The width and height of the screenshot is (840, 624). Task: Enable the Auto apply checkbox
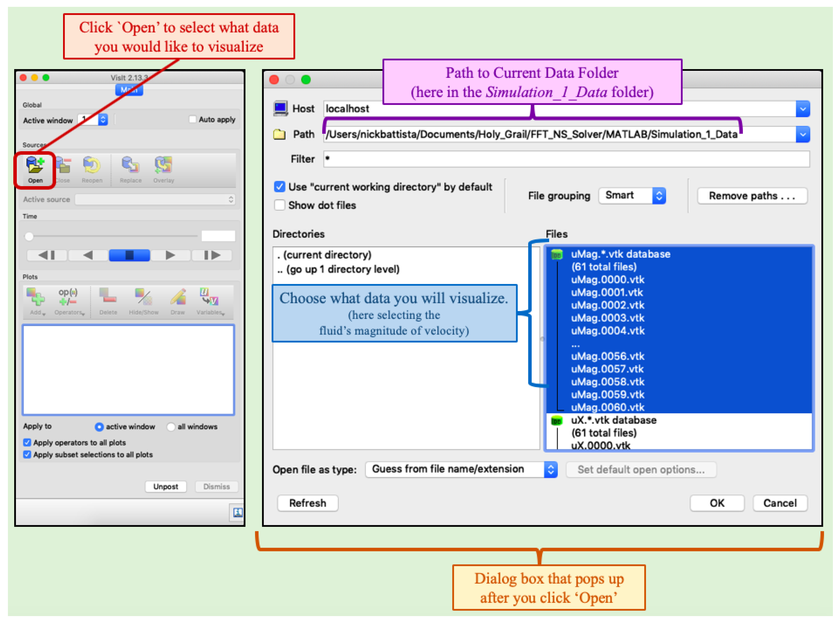193,119
